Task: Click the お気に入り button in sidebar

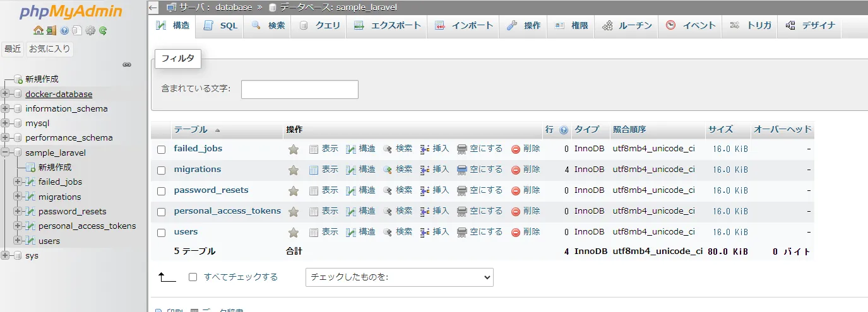Action: (50, 49)
